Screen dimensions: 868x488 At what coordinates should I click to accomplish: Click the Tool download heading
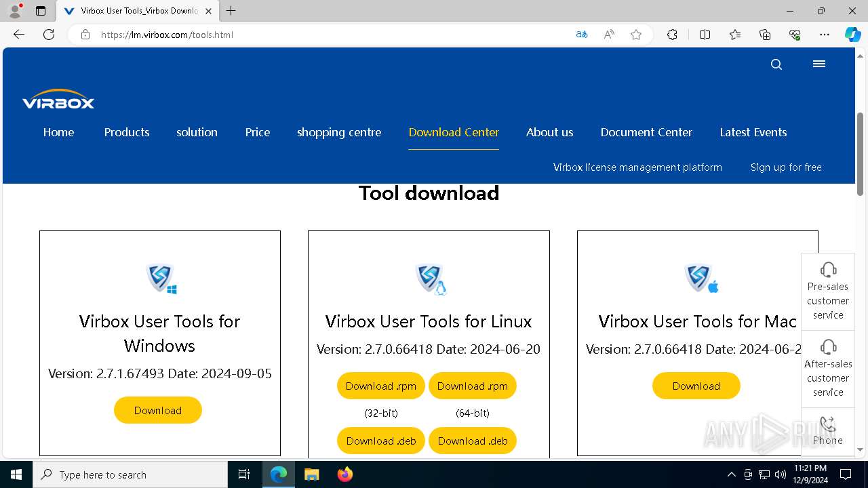pyautogui.click(x=429, y=193)
